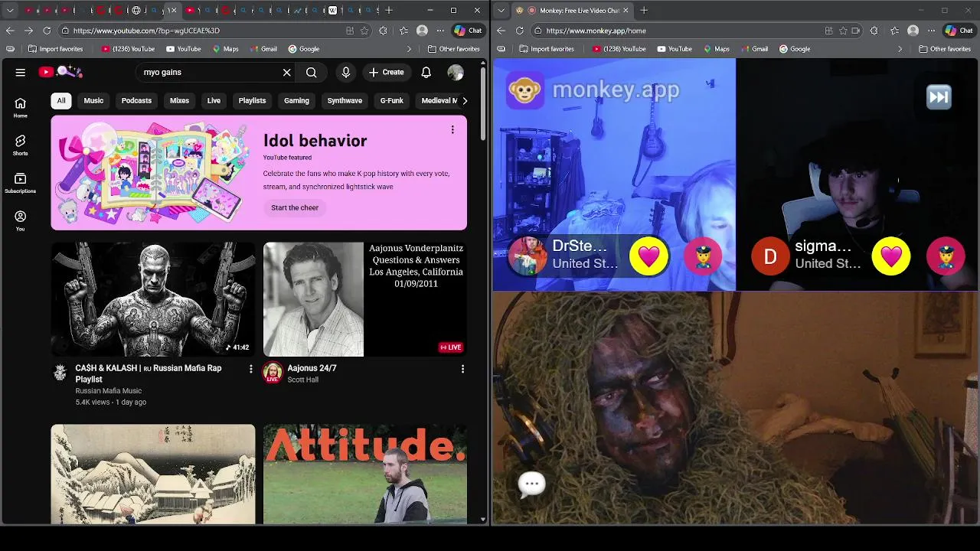Open Maps bookmark in Monkey window
This screenshot has width=980, height=551.
[x=716, y=49]
